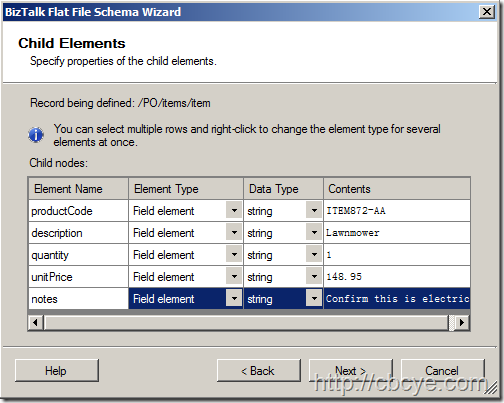Select the ITEM872-AA contents cell
This screenshot has height=403, width=504.
tap(397, 211)
